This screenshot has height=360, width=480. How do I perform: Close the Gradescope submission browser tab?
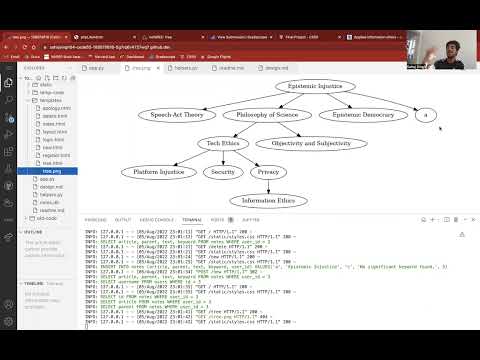click(x=271, y=37)
